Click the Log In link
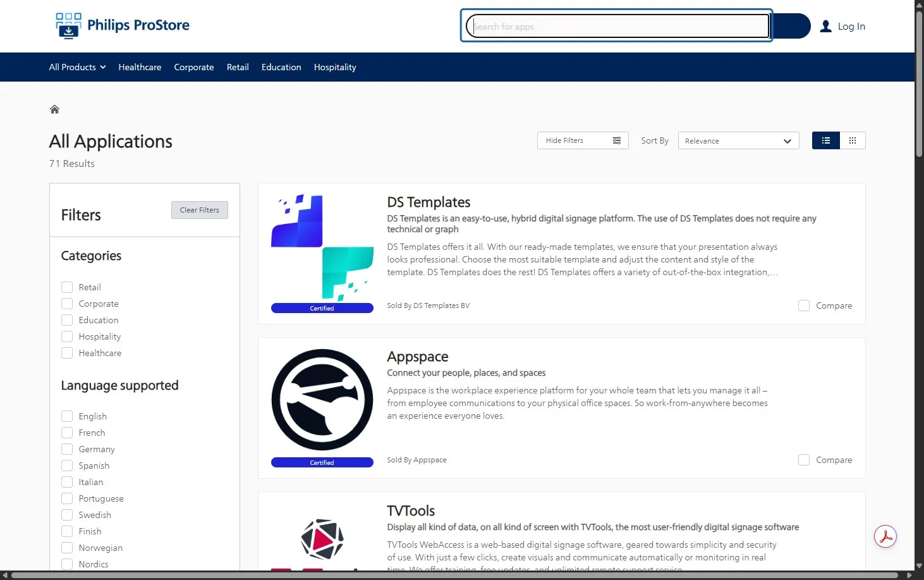This screenshot has height=580, width=924. click(x=851, y=27)
